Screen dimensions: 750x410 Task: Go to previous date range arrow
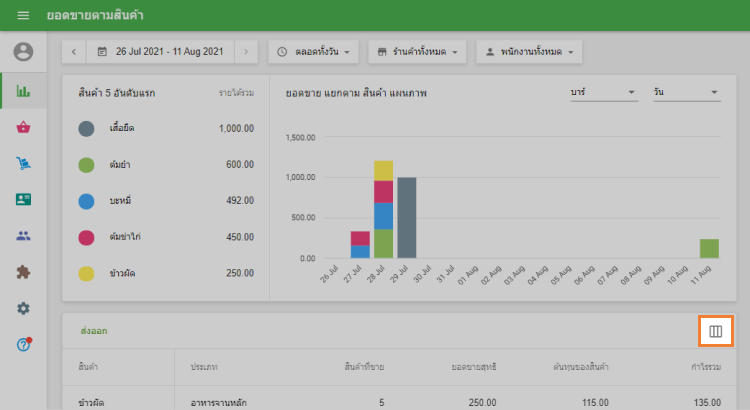coord(74,51)
